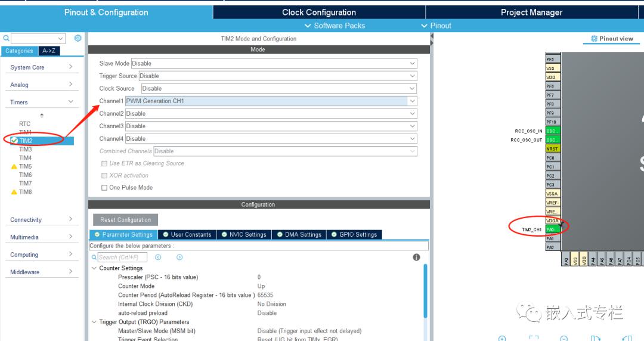Switch to A->Z sorting tab
644x341 pixels.
[49, 51]
